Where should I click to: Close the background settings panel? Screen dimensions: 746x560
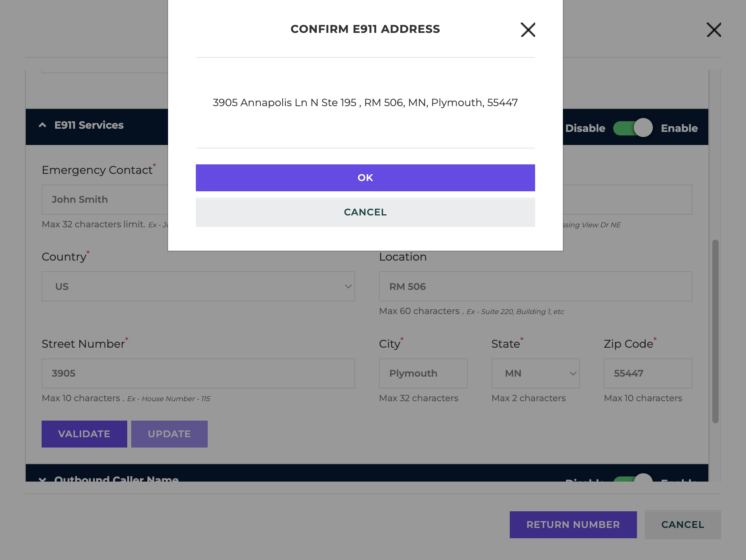(x=713, y=30)
